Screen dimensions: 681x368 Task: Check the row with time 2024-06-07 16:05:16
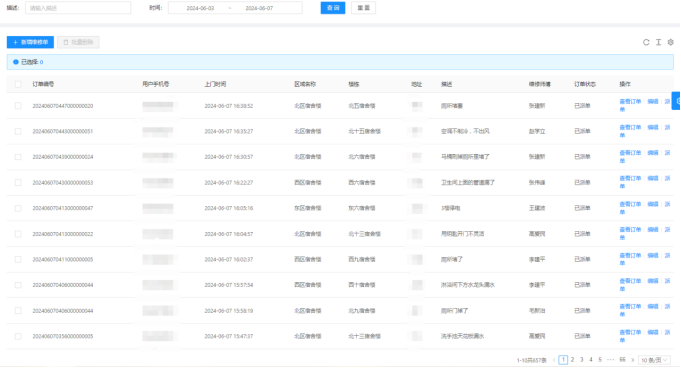point(18,208)
